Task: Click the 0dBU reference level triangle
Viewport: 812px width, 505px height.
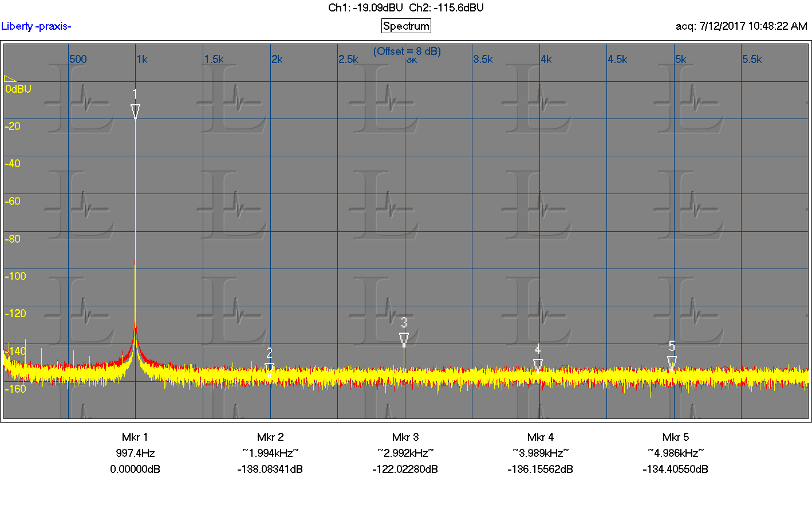Action: 10,79
